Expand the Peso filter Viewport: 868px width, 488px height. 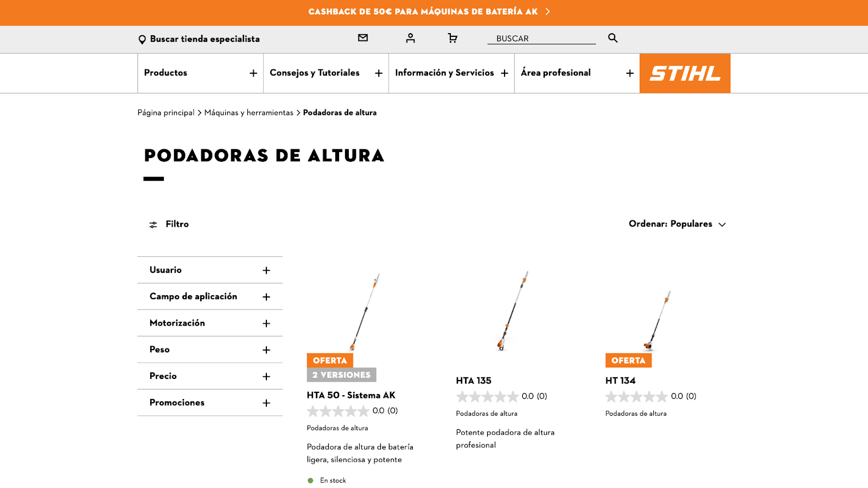pos(210,350)
